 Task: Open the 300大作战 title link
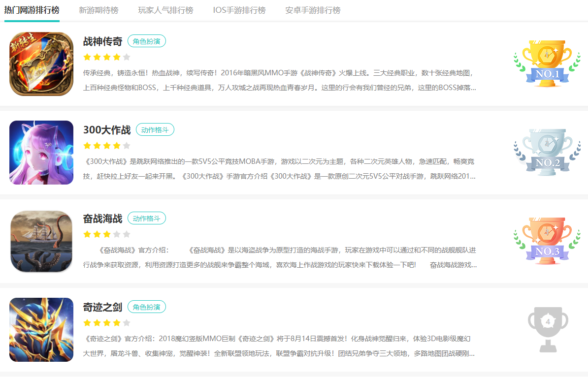pyautogui.click(x=107, y=130)
